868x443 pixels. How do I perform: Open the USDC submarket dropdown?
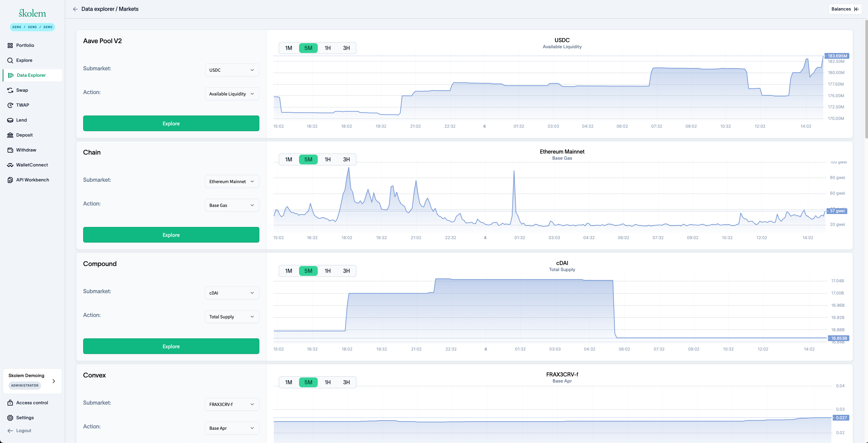[x=232, y=70]
